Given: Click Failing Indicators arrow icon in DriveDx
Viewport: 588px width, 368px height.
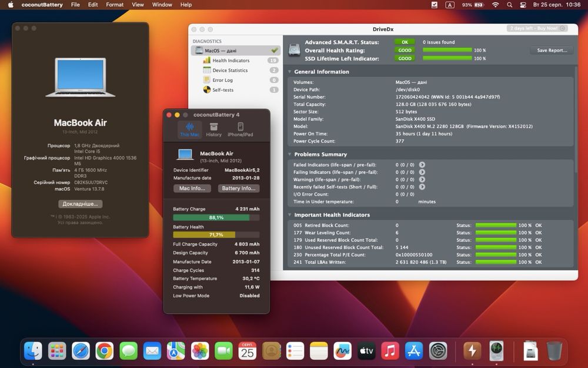Looking at the screenshot, I should click(422, 172).
